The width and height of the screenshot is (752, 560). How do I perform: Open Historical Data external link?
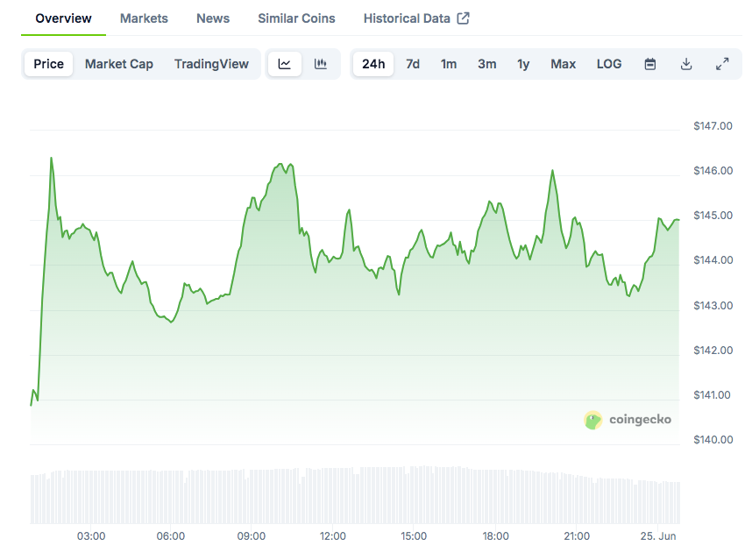[416, 18]
